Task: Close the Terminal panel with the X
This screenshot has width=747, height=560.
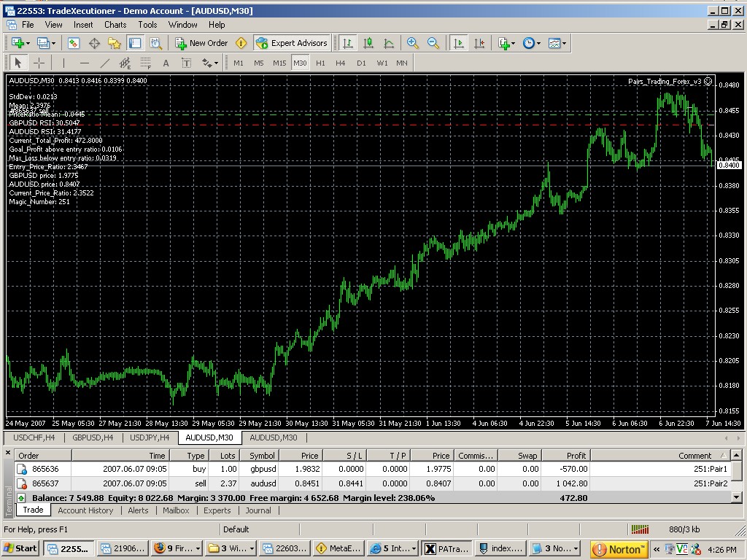Action: [8, 452]
